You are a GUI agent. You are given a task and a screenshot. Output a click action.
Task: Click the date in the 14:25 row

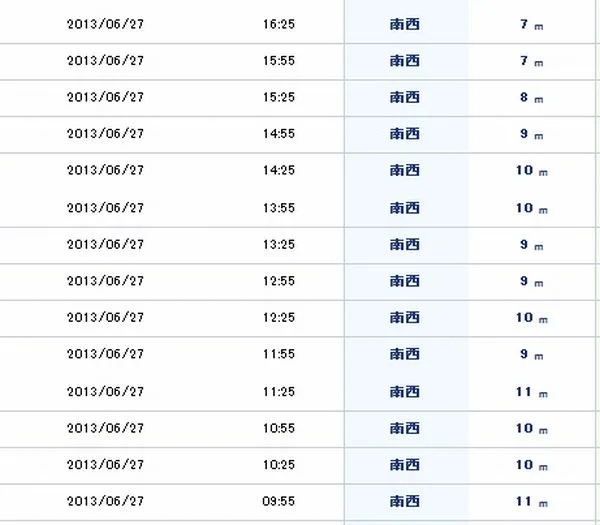[105, 170]
